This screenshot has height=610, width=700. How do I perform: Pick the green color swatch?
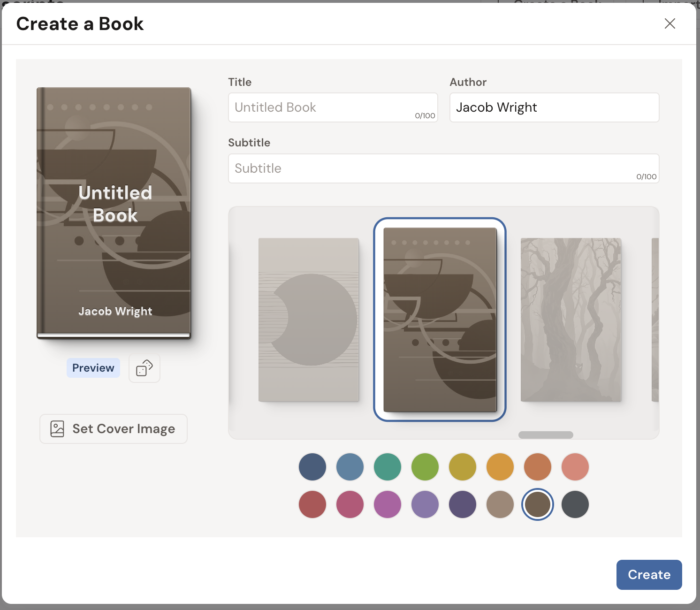(x=425, y=467)
